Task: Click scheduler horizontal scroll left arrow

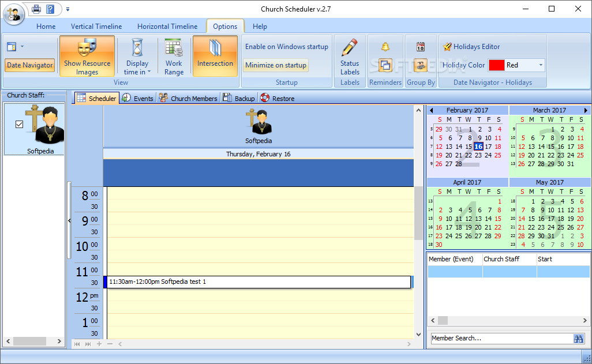Action: coord(120,344)
